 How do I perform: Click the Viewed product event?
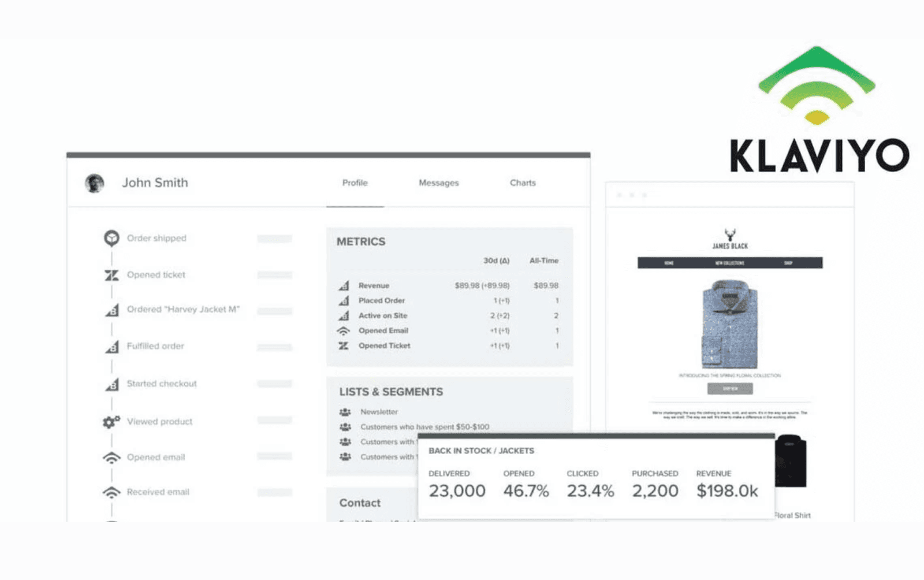[159, 422]
